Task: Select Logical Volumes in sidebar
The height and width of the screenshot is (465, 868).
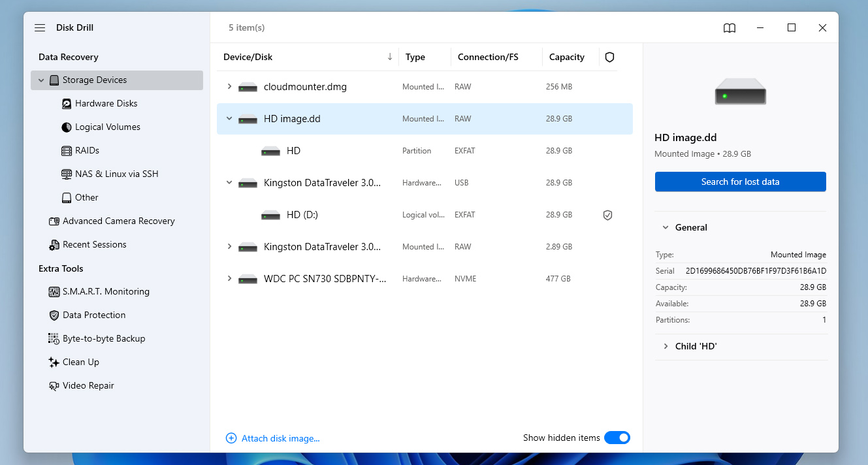Action: pos(108,127)
